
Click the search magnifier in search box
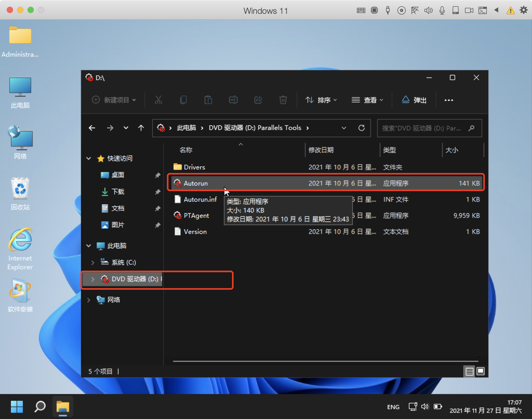click(471, 128)
